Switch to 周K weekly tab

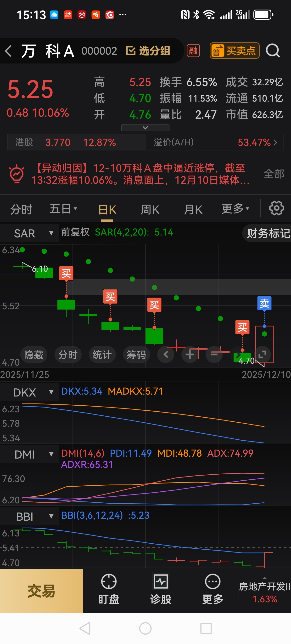click(x=150, y=209)
